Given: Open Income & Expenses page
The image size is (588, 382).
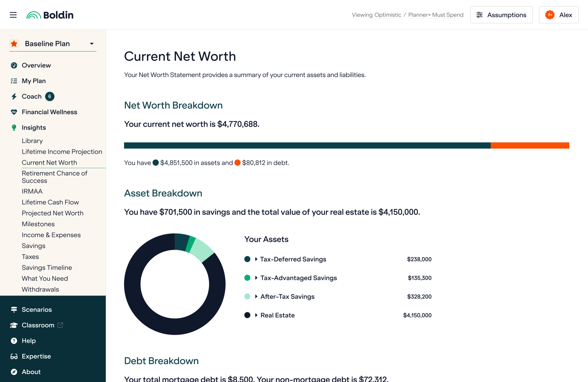Looking at the screenshot, I should click(x=51, y=235).
